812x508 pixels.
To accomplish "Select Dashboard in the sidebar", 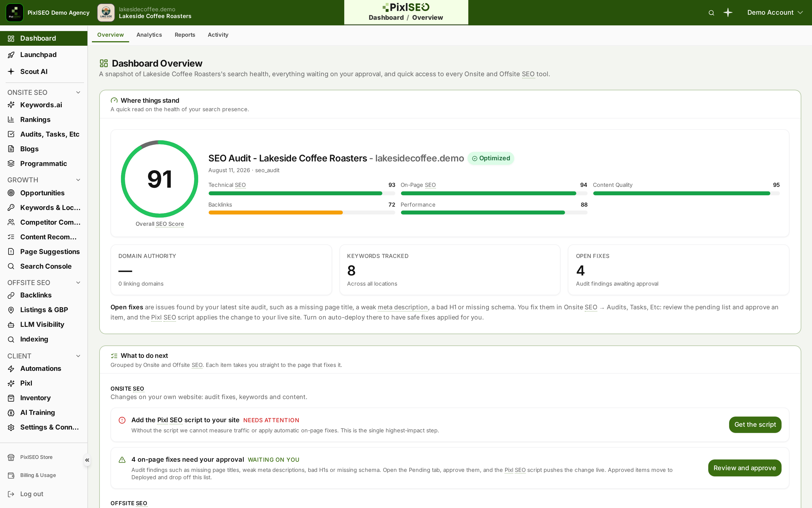I will coord(44,38).
